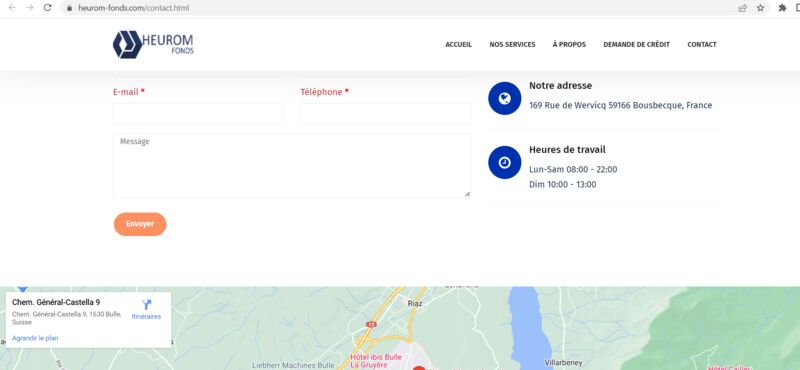Click the E-mail field label
The image size is (800, 370).
point(129,92)
